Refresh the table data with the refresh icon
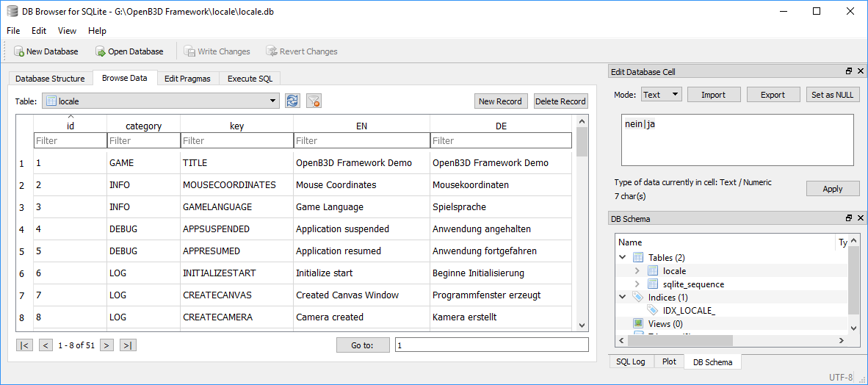 (x=293, y=101)
